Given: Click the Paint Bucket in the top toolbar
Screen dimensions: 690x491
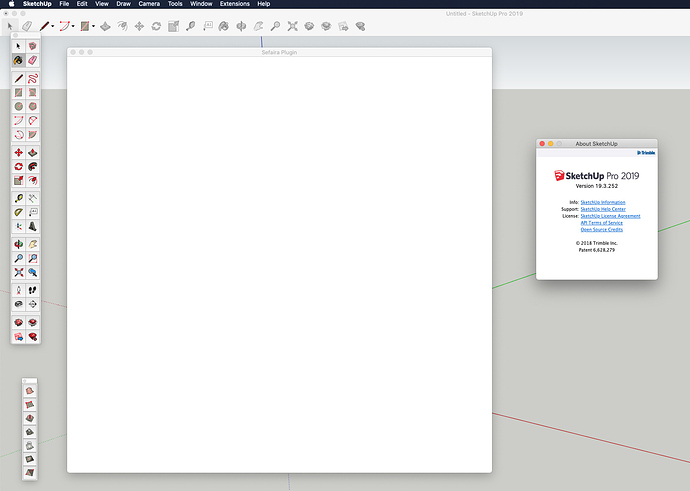Looking at the screenshot, I should tap(224, 26).
